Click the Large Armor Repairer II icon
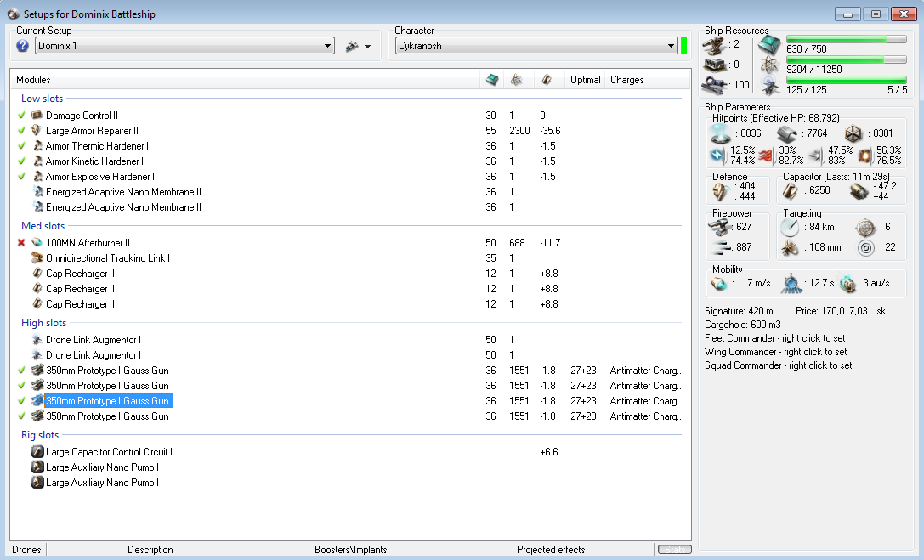Screen dimensions: 924x560 pos(37,131)
